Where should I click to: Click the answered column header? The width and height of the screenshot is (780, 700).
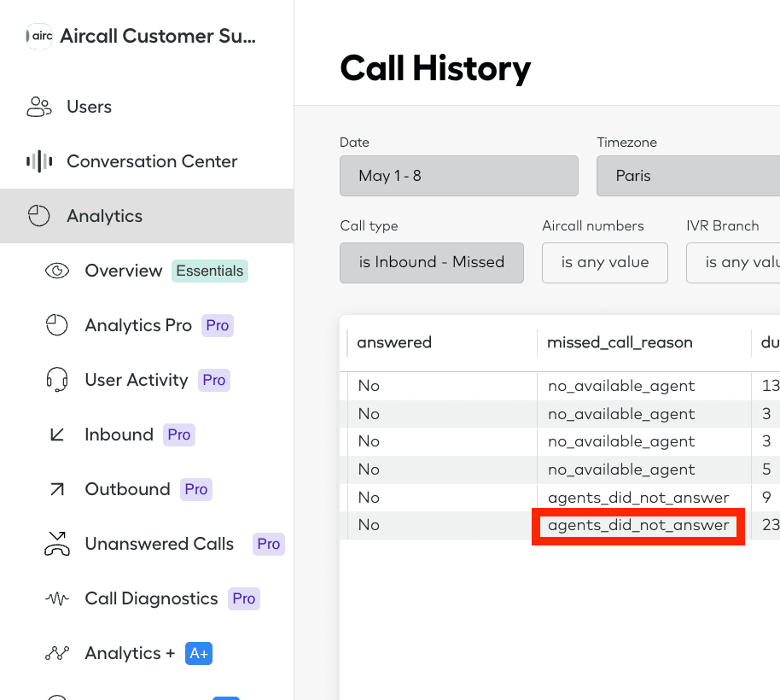(x=394, y=342)
